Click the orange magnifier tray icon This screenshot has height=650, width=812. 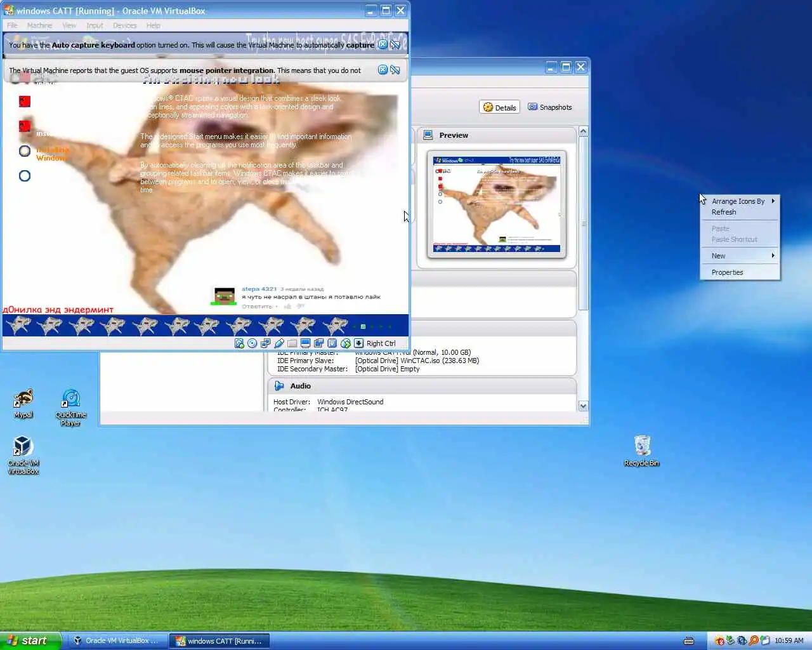[x=753, y=640]
